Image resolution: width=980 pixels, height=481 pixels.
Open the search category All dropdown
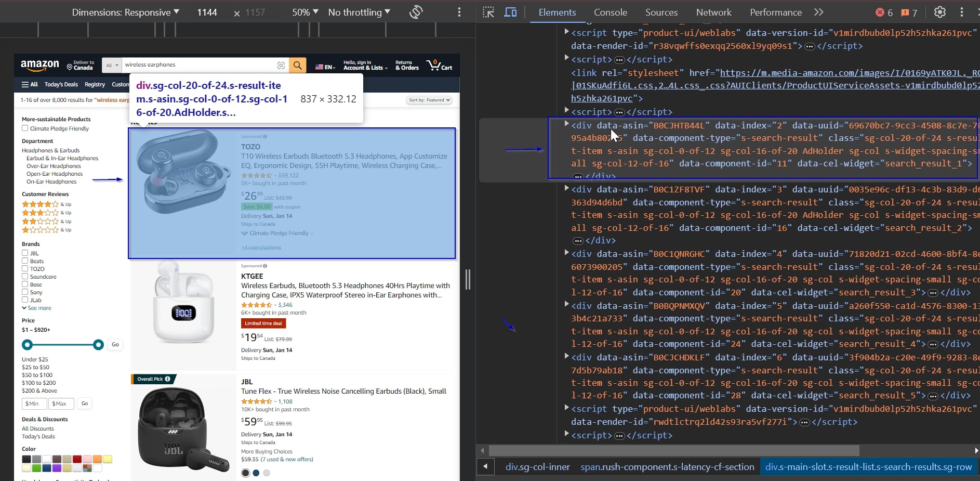pos(112,65)
